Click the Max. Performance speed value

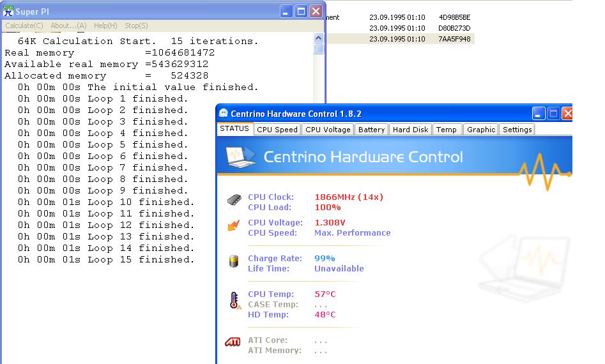point(352,233)
